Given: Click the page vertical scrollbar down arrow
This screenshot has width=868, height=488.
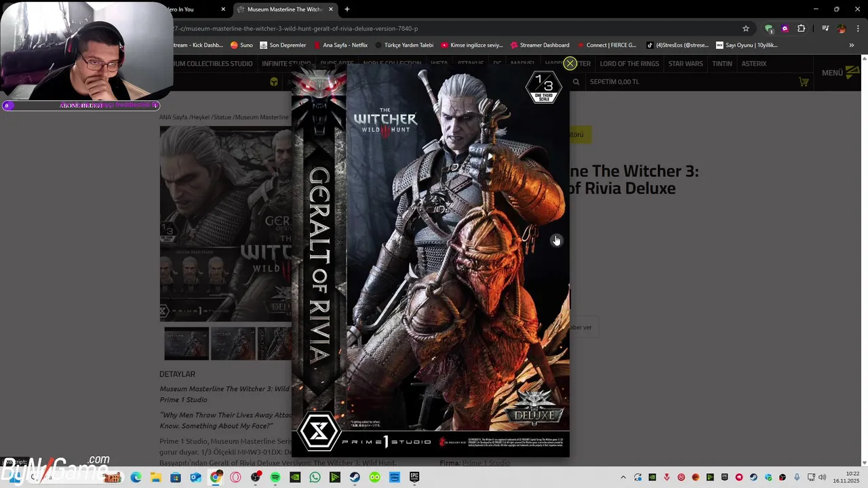Looking at the screenshot, I should (864, 463).
